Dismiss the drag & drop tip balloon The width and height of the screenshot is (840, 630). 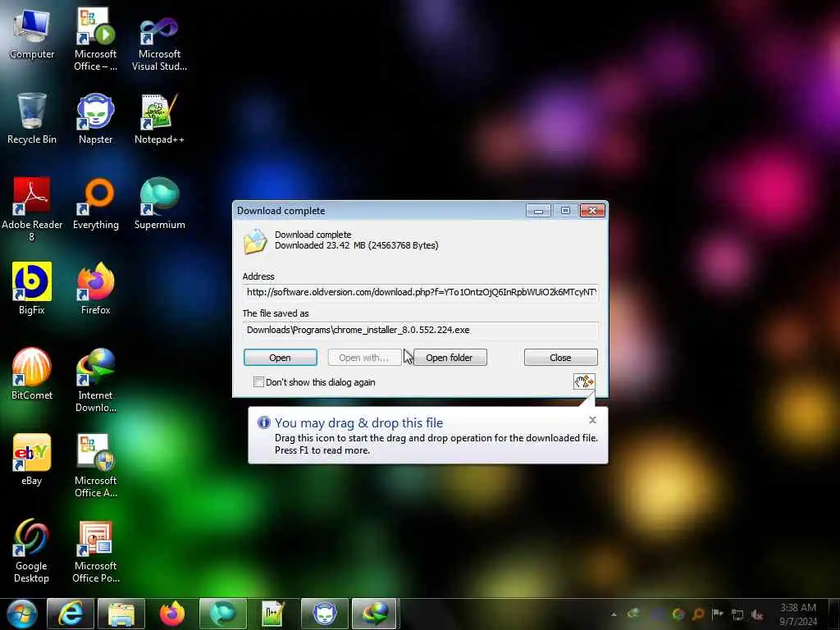(592, 420)
